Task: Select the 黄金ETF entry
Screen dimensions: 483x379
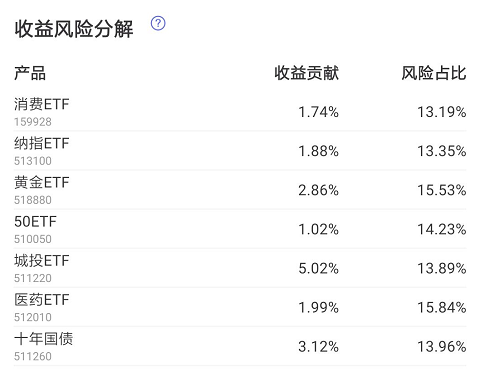Action: (x=240, y=190)
